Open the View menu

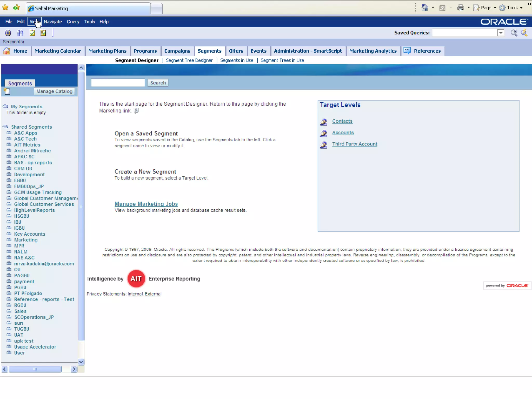(34, 22)
